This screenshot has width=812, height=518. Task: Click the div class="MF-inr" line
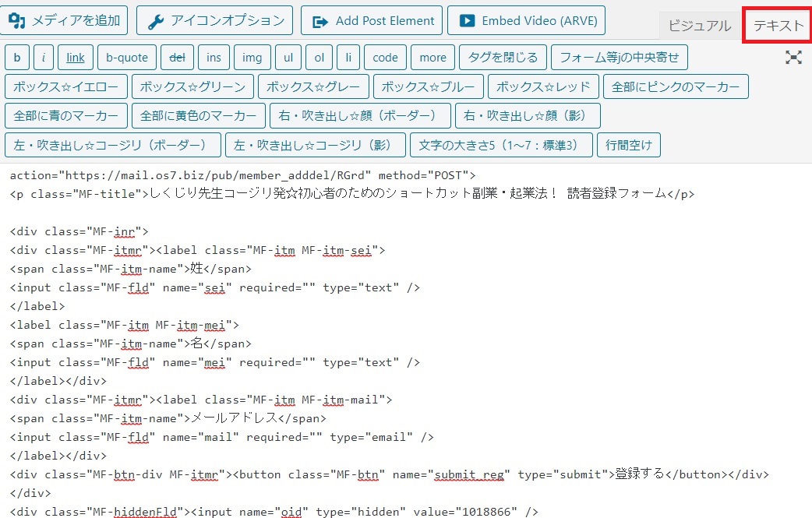click(x=79, y=231)
